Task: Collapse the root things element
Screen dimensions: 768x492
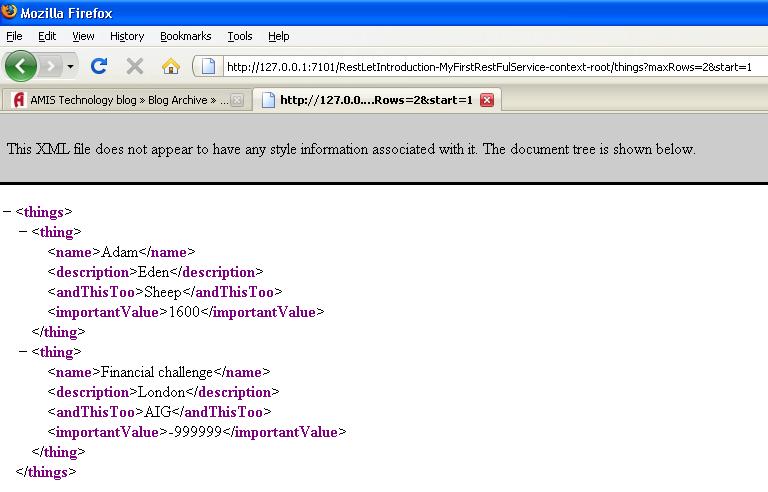Action: 7,212
